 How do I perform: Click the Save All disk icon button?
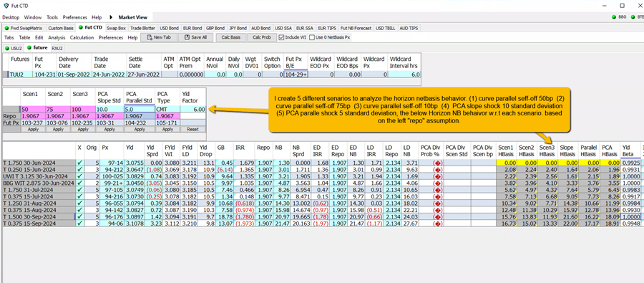[187, 37]
